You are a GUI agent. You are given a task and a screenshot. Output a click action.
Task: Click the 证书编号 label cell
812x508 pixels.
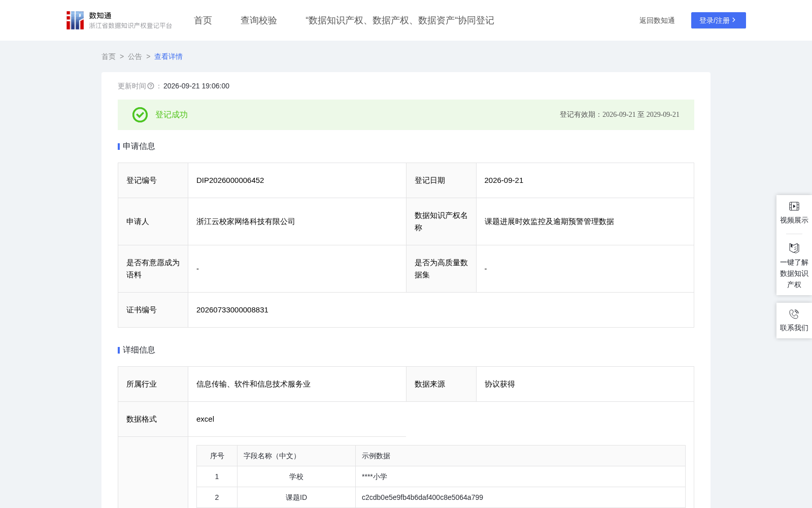coord(153,310)
